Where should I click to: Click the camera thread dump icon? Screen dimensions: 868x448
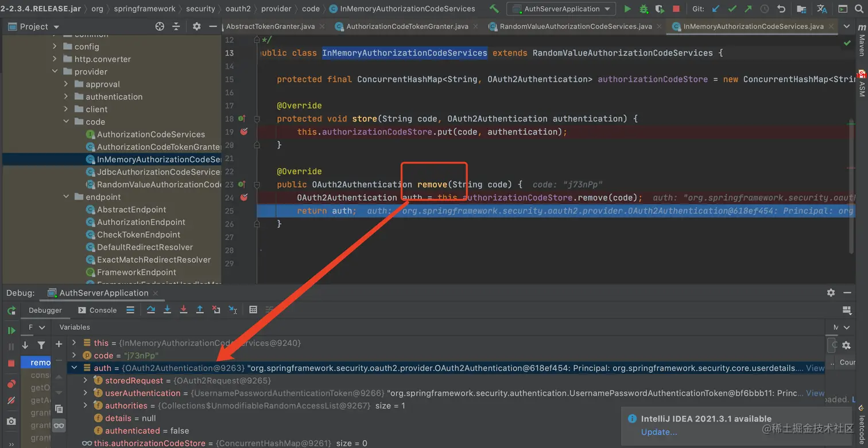click(11, 421)
